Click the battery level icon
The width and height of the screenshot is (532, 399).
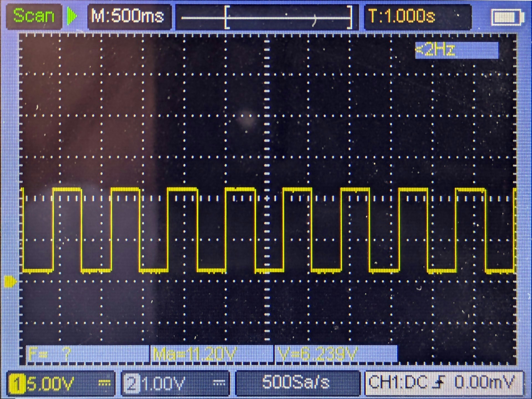point(507,18)
